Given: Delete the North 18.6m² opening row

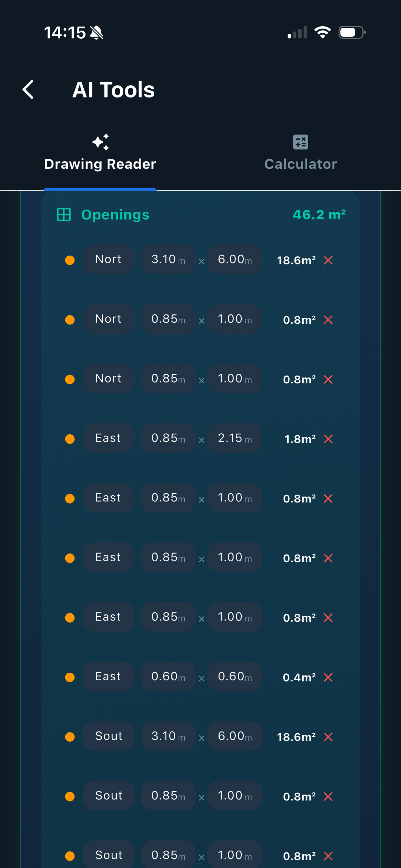Looking at the screenshot, I should [328, 260].
